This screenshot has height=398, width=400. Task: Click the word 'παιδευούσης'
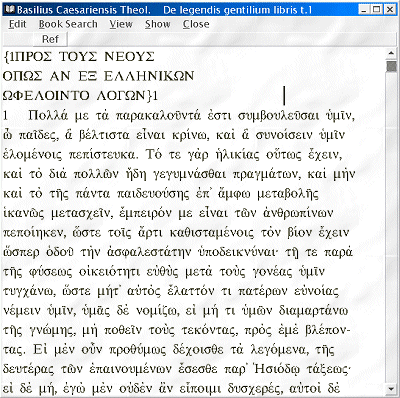tap(153, 194)
